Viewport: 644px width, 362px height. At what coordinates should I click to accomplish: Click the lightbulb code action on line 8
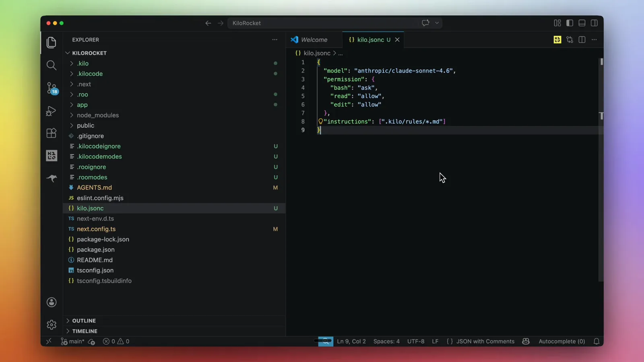[x=321, y=121]
